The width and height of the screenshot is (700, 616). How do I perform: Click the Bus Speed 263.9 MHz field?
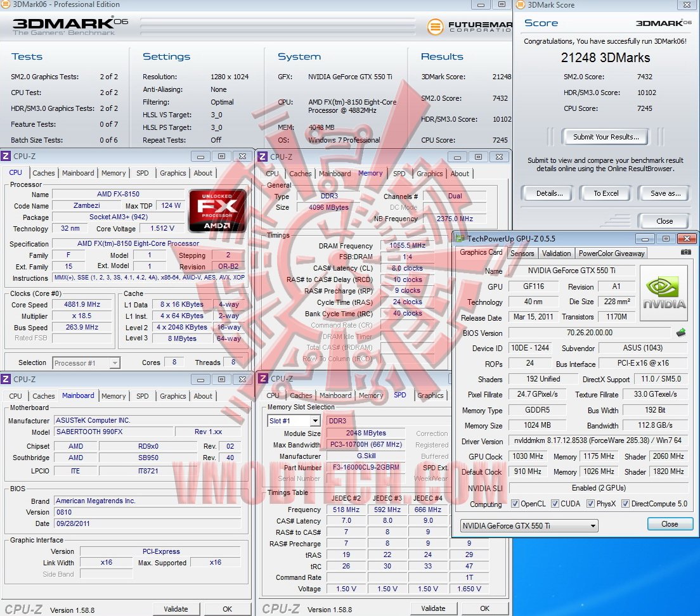(82, 328)
